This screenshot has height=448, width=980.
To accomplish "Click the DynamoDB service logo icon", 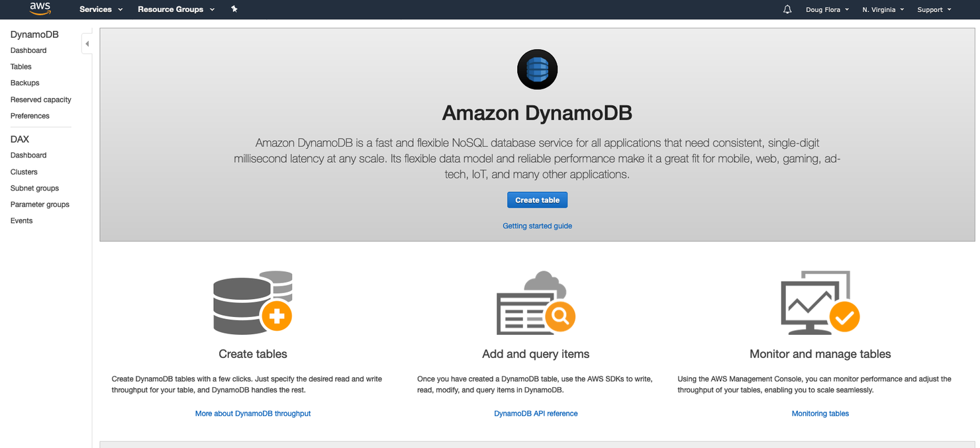I will pos(537,69).
